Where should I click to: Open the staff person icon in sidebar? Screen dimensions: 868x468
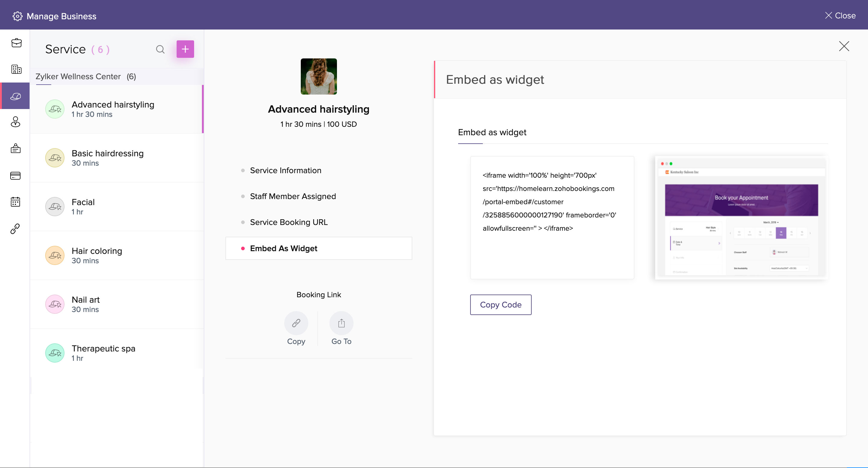point(15,122)
